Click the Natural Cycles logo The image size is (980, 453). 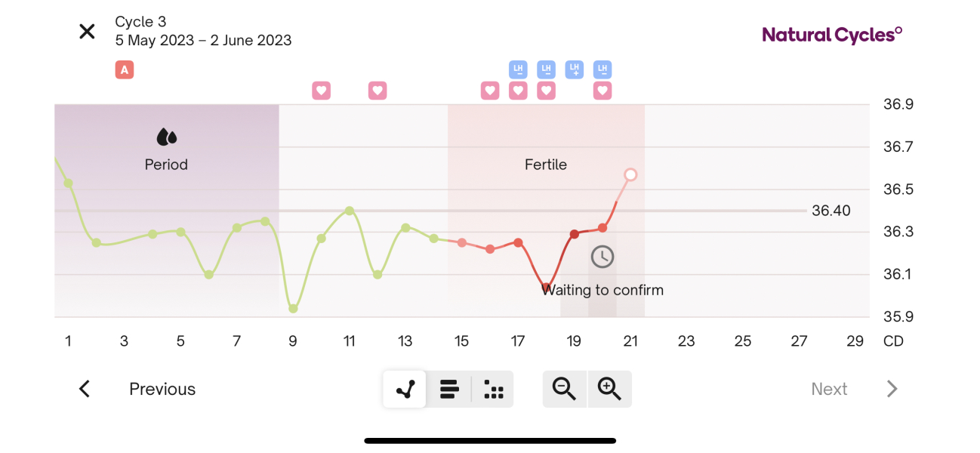pos(831,34)
